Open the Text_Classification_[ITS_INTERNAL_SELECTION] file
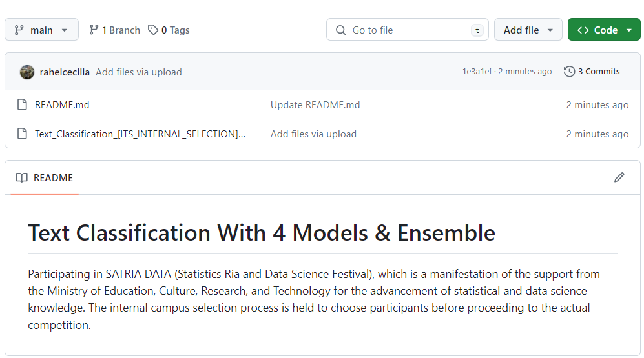Viewport: 644px width, 358px height. 140,134
